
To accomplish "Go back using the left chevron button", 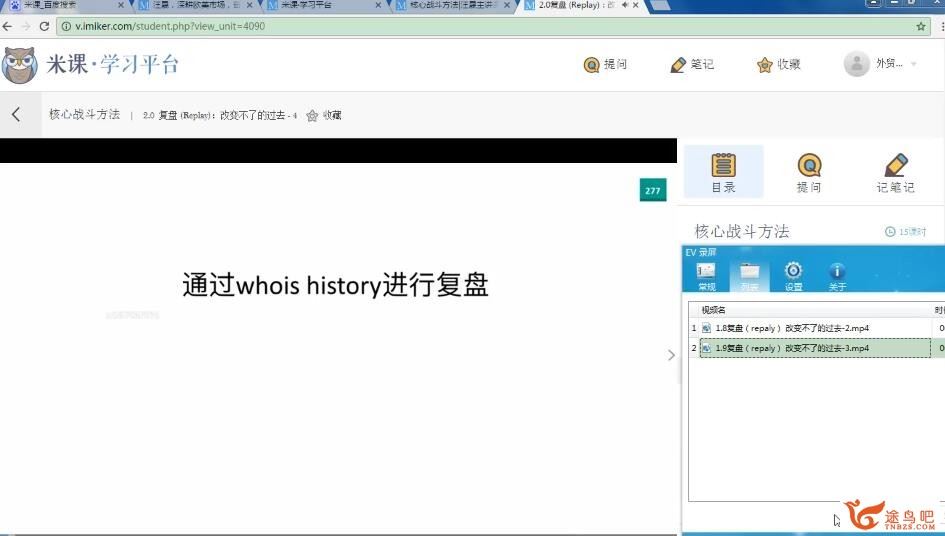I will 16,115.
